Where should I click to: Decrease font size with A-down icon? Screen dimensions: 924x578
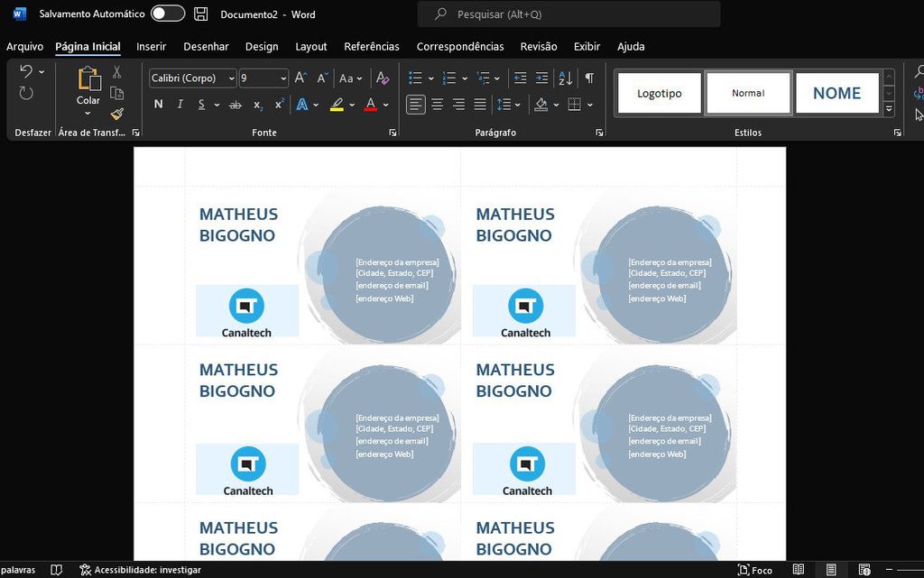tap(322, 78)
